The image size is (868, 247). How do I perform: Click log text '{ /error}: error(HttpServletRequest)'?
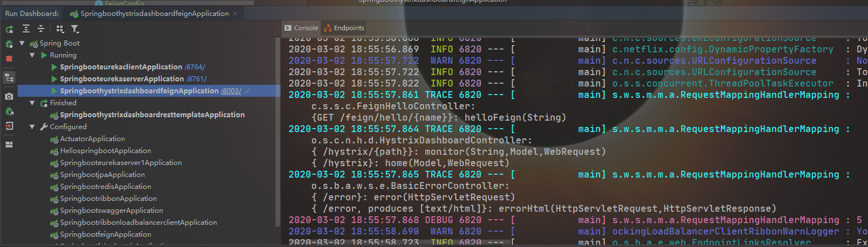tap(414, 197)
